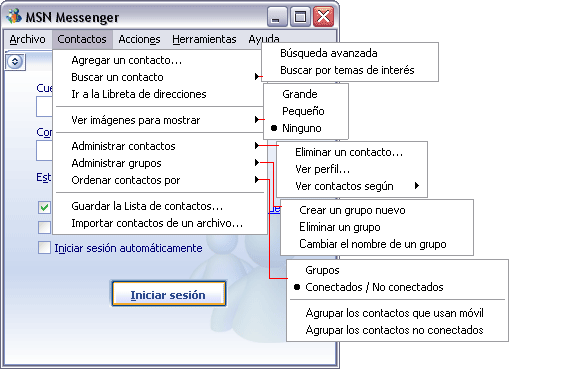Image resolution: width=566 pixels, height=369 pixels.
Task: Click Búsqueda avanzada
Action: tap(350, 53)
